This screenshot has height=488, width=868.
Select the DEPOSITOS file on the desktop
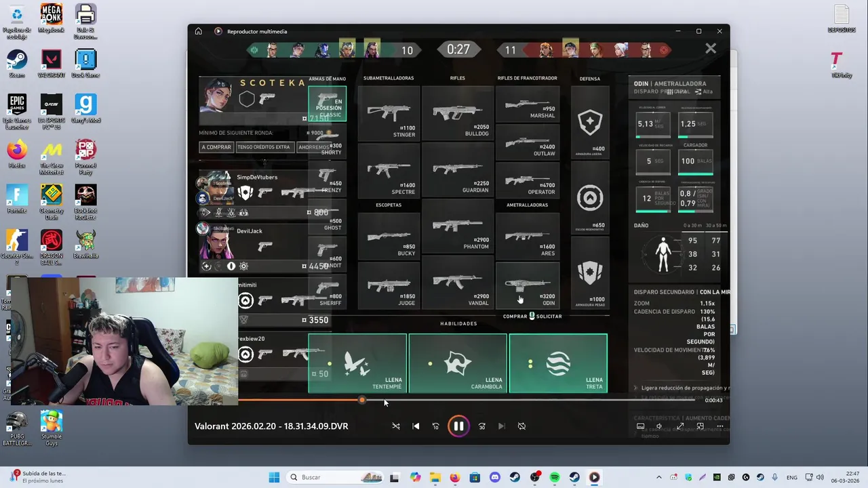coord(841,19)
